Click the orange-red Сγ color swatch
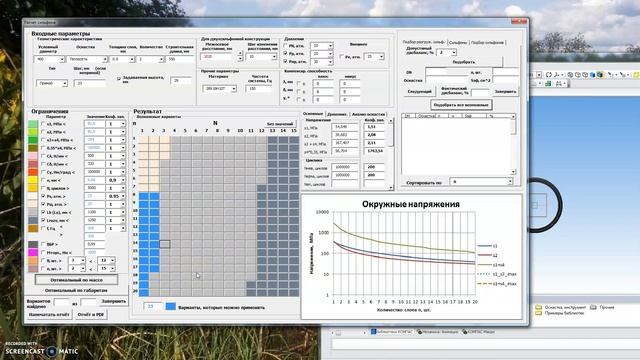 click(33, 172)
